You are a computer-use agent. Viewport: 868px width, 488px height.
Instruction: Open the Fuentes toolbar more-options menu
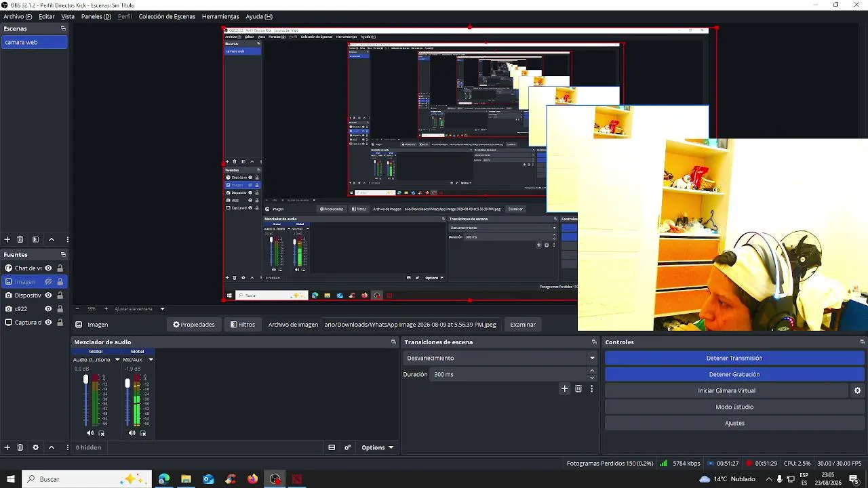click(x=67, y=447)
